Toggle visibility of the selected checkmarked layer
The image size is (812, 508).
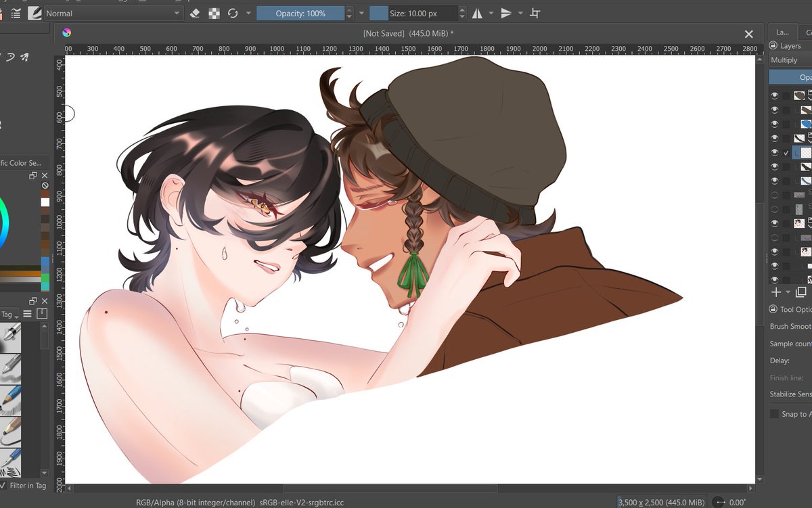click(x=774, y=153)
